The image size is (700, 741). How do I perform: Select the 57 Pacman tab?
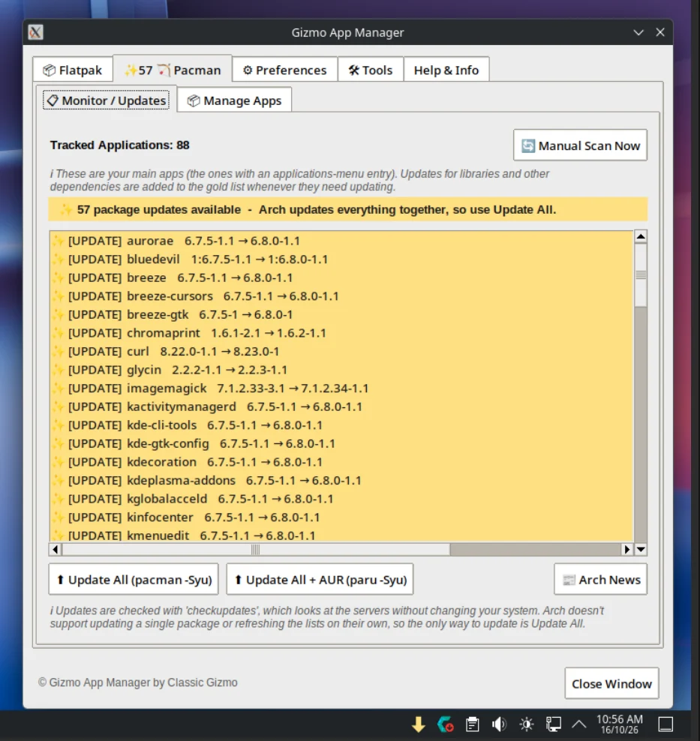coord(173,70)
